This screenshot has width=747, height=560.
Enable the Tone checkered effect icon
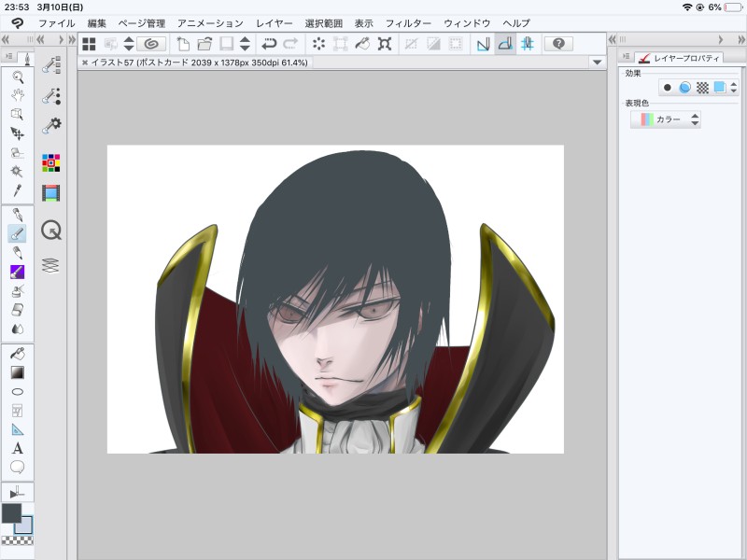702,88
